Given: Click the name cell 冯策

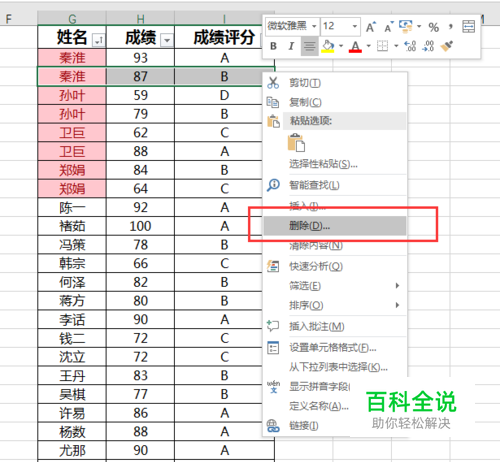Looking at the screenshot, I should point(72,245).
